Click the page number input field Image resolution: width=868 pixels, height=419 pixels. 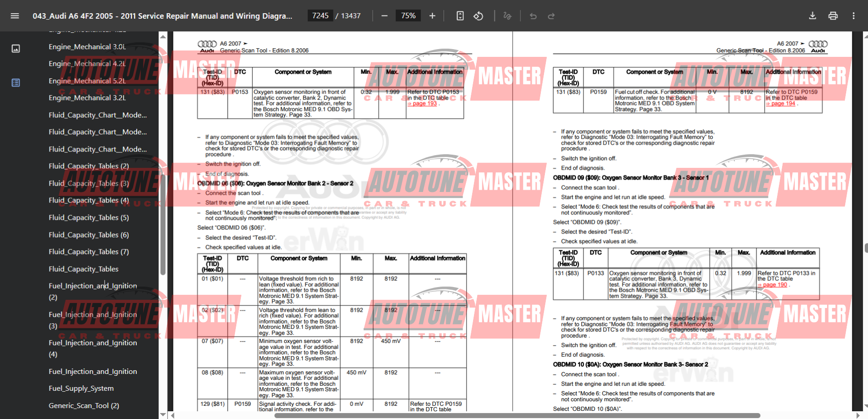click(x=320, y=16)
